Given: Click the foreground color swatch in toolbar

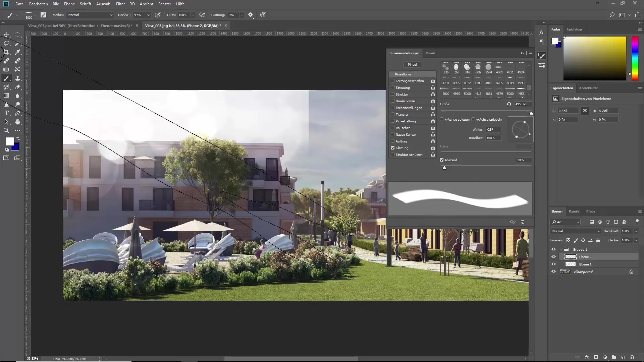Looking at the screenshot, I should point(10,141).
